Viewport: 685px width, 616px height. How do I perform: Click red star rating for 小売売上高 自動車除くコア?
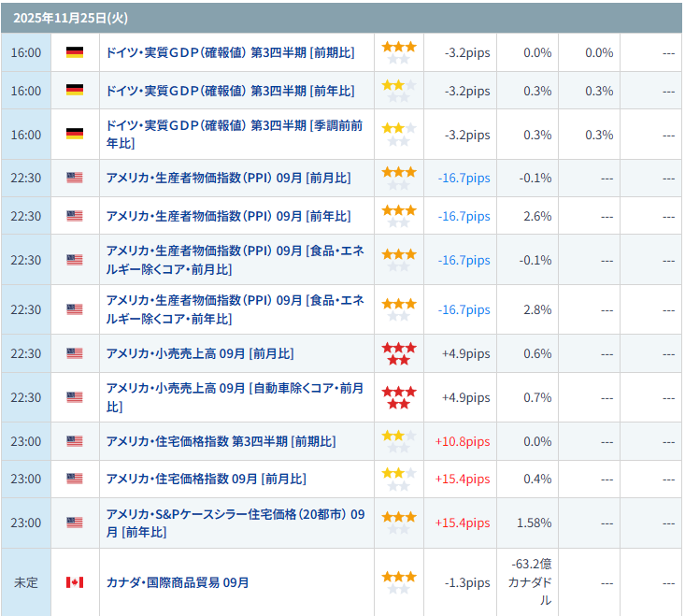coord(399,397)
